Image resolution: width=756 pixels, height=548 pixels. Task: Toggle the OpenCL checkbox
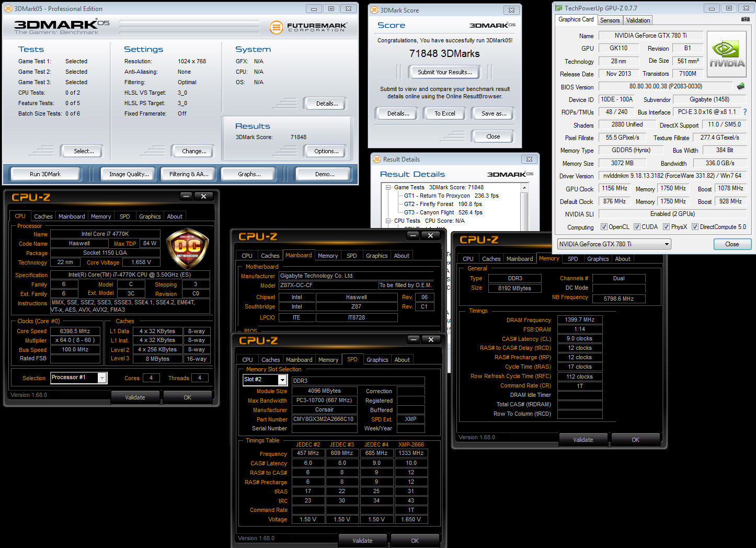[x=604, y=227]
